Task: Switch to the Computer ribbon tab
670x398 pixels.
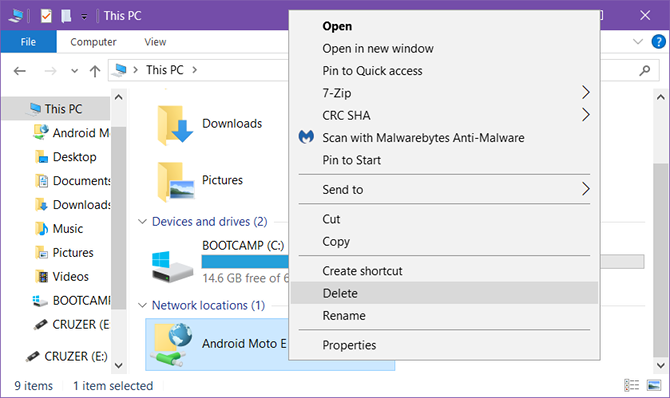Action: point(93,42)
